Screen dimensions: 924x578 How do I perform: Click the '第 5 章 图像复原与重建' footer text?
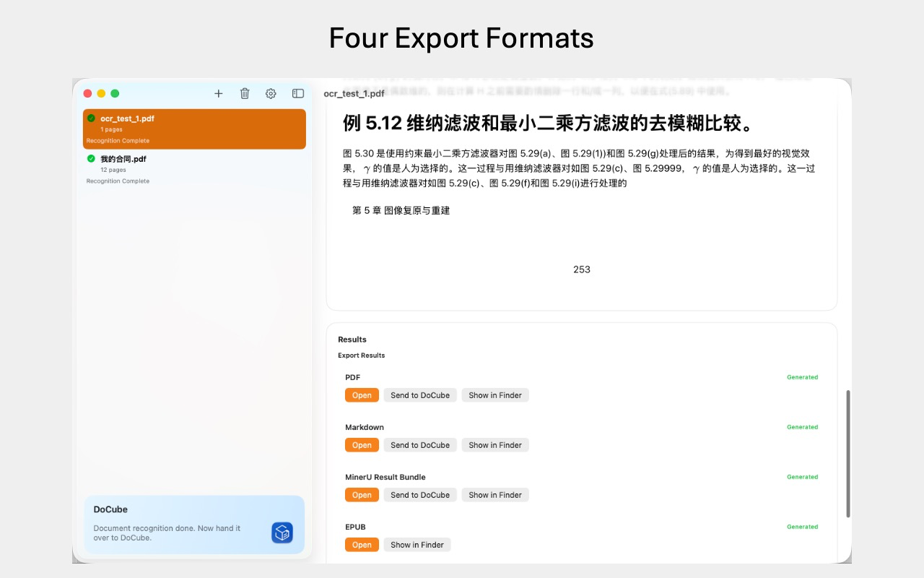[x=401, y=210]
